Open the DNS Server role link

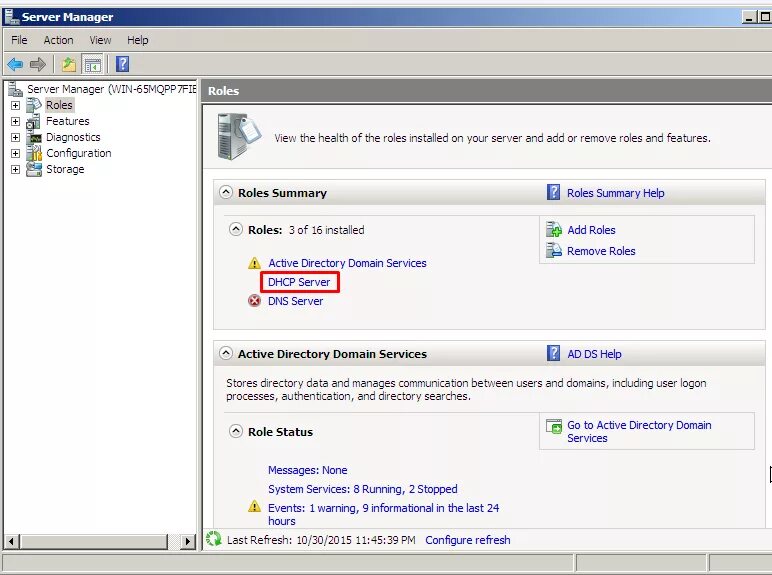pyautogui.click(x=295, y=301)
